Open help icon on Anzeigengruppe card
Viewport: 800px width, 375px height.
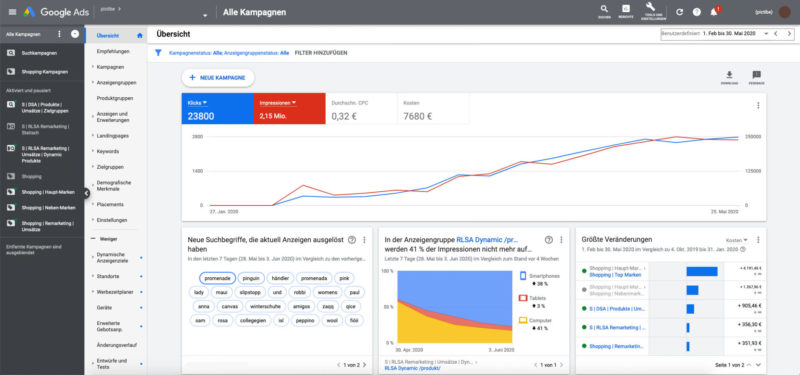(x=548, y=240)
